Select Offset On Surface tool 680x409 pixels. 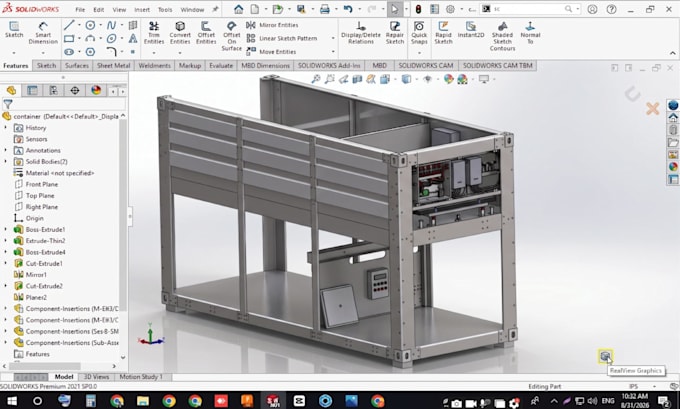232,36
